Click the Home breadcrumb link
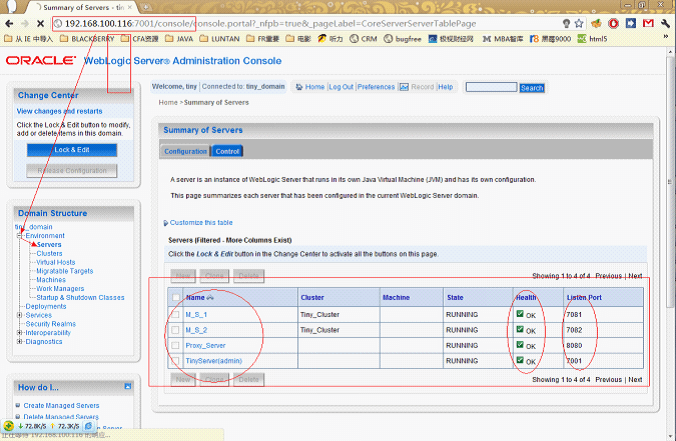Viewport: 676px width, 441px height. pos(168,103)
